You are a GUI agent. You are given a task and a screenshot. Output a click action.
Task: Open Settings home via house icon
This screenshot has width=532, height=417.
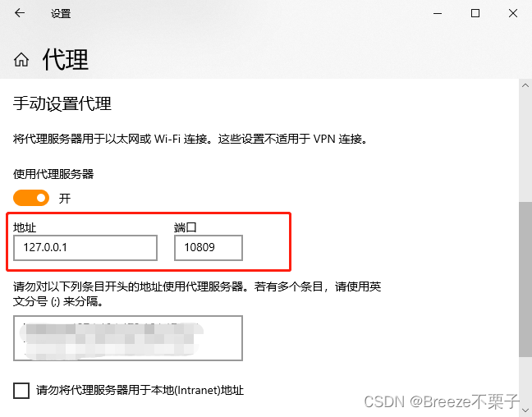click(x=21, y=60)
